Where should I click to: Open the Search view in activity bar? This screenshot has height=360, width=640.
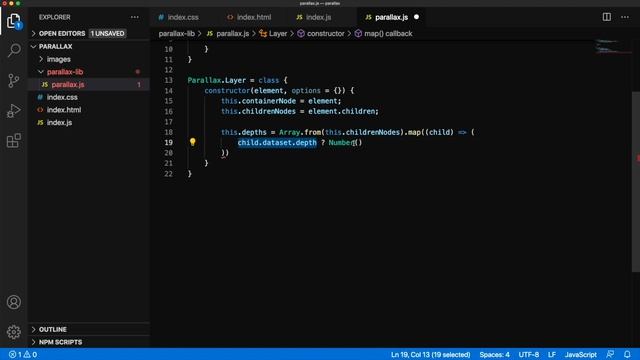click(x=13, y=50)
